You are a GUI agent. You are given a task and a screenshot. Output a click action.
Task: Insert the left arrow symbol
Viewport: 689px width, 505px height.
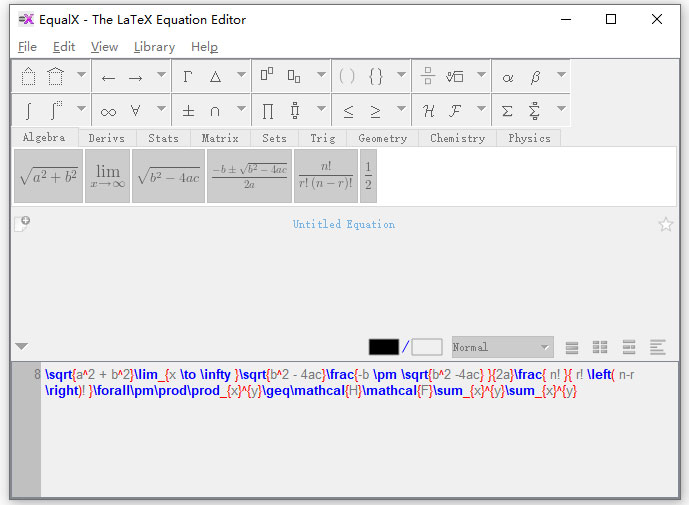tap(109, 78)
